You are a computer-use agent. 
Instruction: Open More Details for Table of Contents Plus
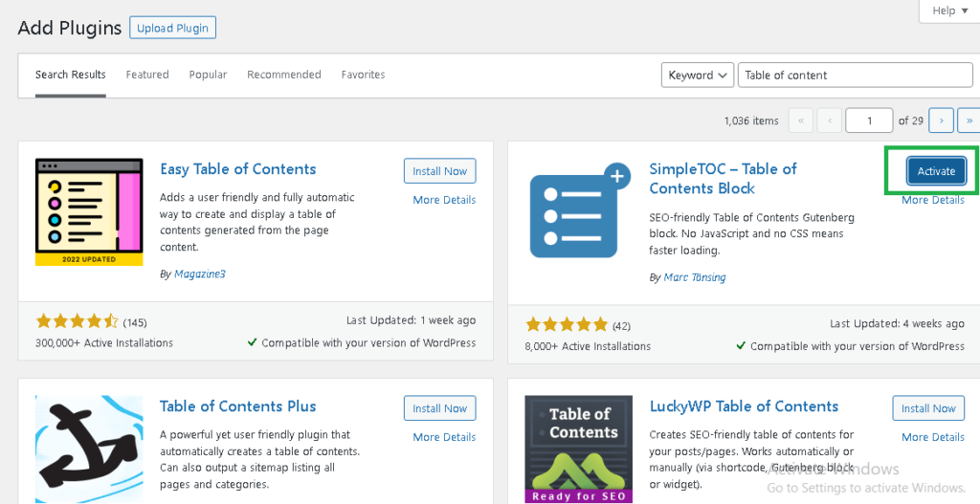click(444, 437)
